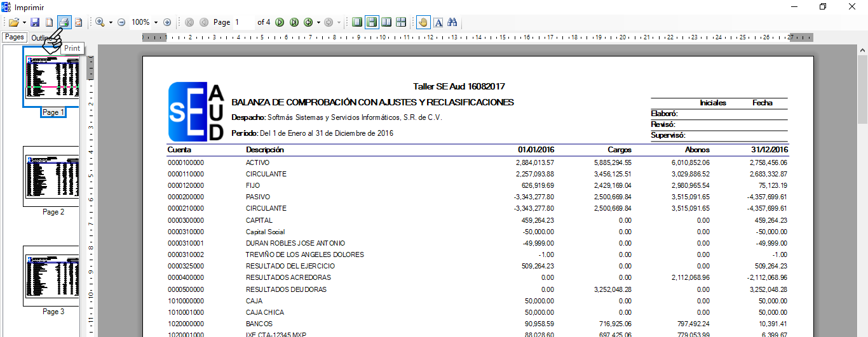
Task: Toggle the text selection tool
Action: pyautogui.click(x=438, y=22)
